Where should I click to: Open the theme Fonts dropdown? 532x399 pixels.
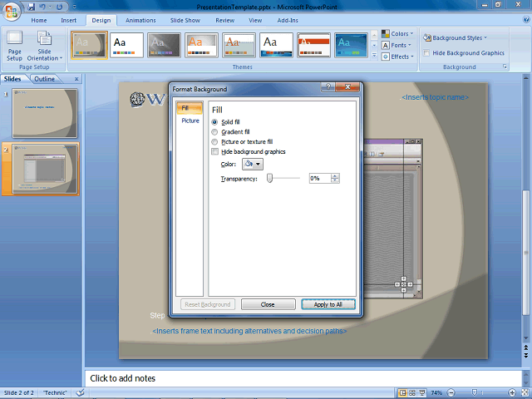[397, 45]
